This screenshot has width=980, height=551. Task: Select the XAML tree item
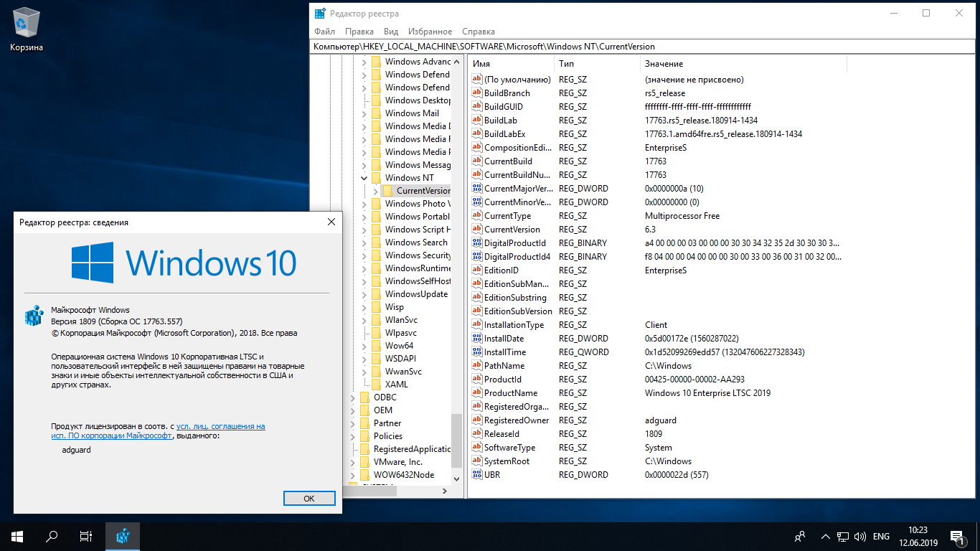tap(396, 385)
